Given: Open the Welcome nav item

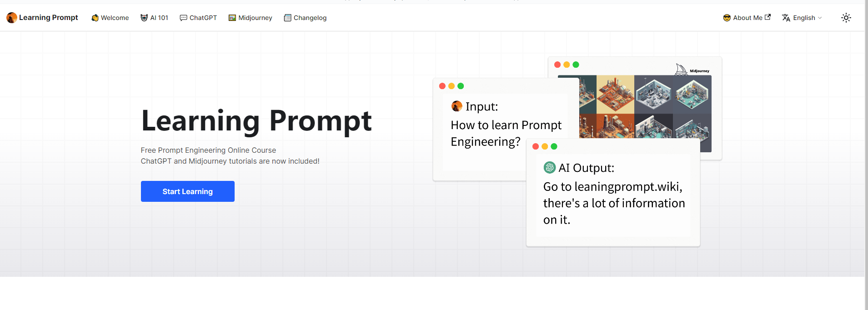Looking at the screenshot, I should pos(110,18).
